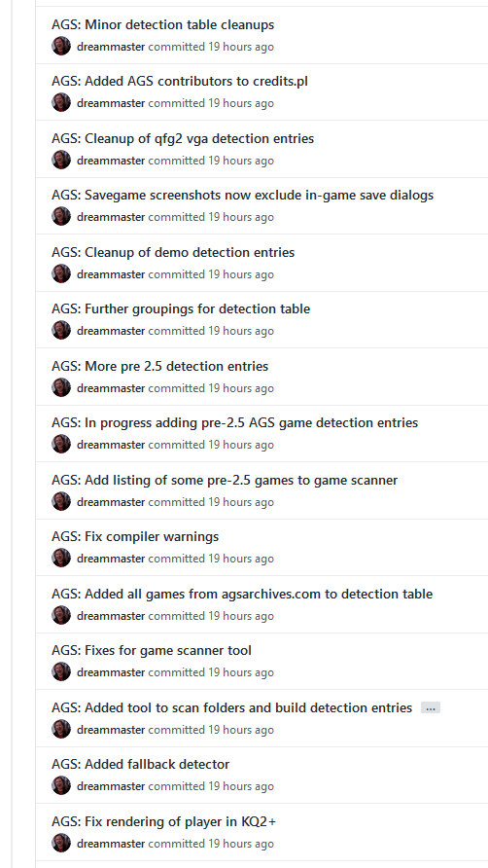Click dreammaster username under Added fallback detector
488x868 pixels.
111,786
